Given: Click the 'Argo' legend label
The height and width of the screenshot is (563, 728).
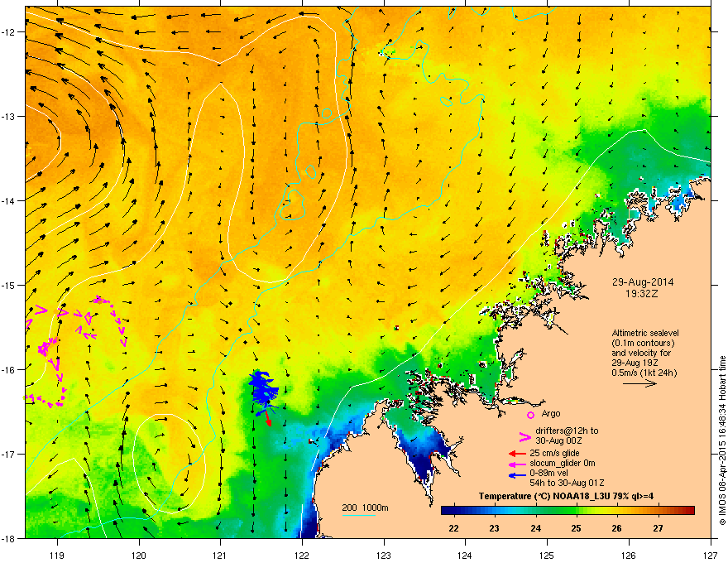Looking at the screenshot, I should coord(551,413).
